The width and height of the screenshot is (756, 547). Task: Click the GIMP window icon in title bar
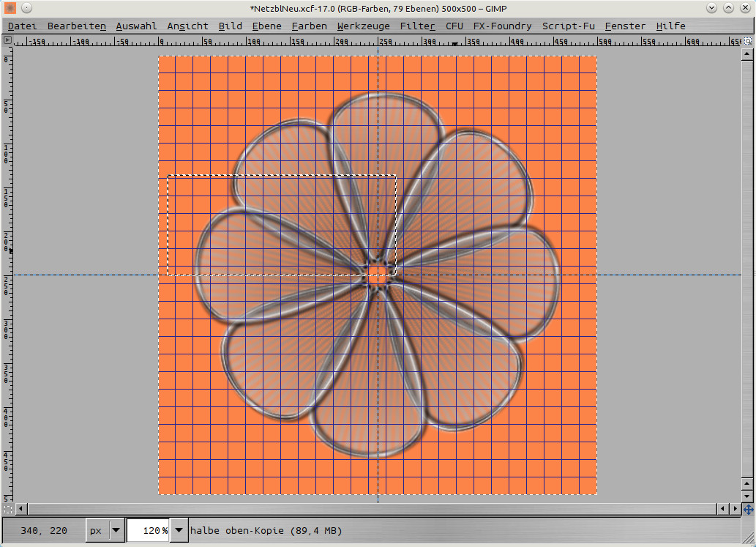[10, 8]
